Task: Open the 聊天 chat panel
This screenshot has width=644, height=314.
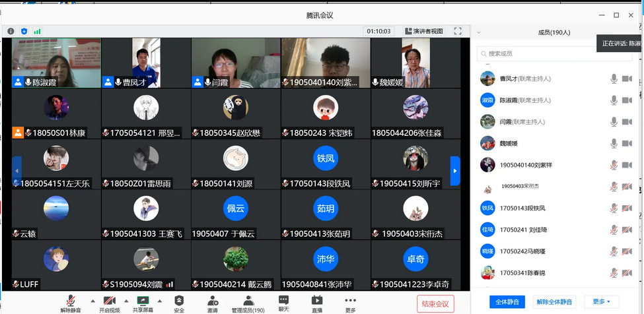Action: point(283,303)
